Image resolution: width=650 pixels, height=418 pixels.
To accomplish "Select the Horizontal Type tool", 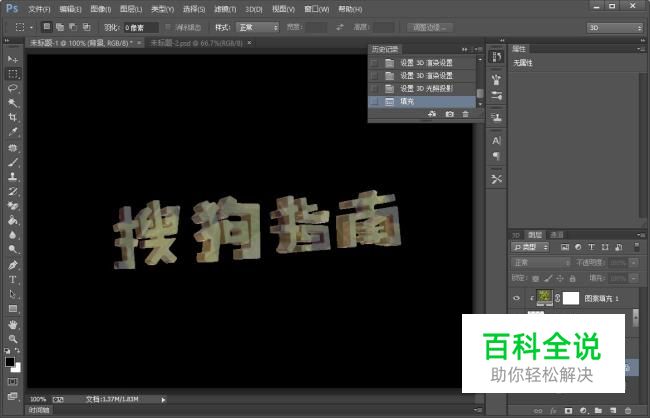I will point(13,279).
